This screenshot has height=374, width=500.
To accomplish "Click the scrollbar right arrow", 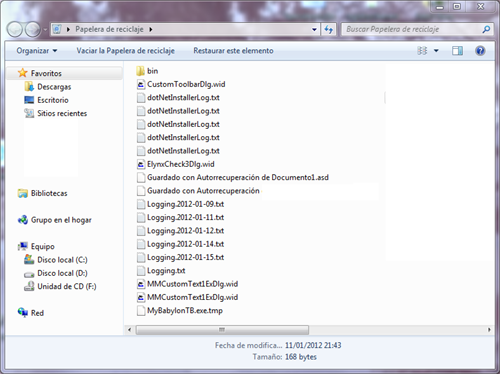I will point(489,330).
